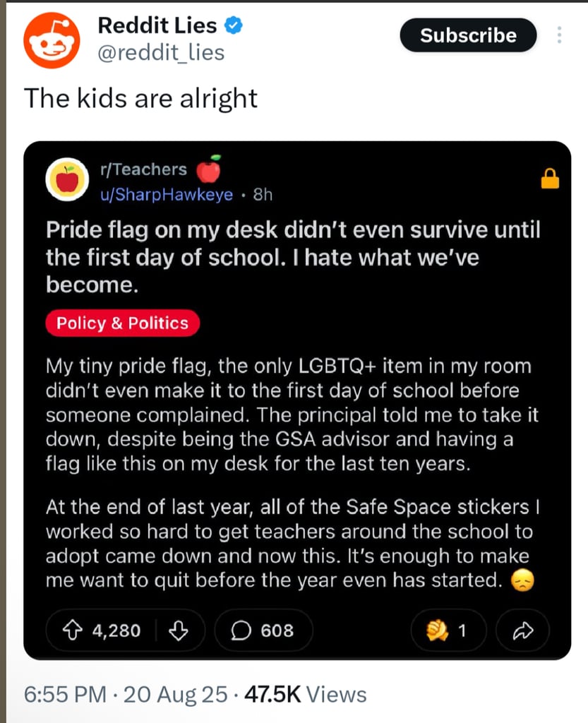Select the Policy & Politics flair tag
Screen dimensions: 588x723
pos(123,323)
